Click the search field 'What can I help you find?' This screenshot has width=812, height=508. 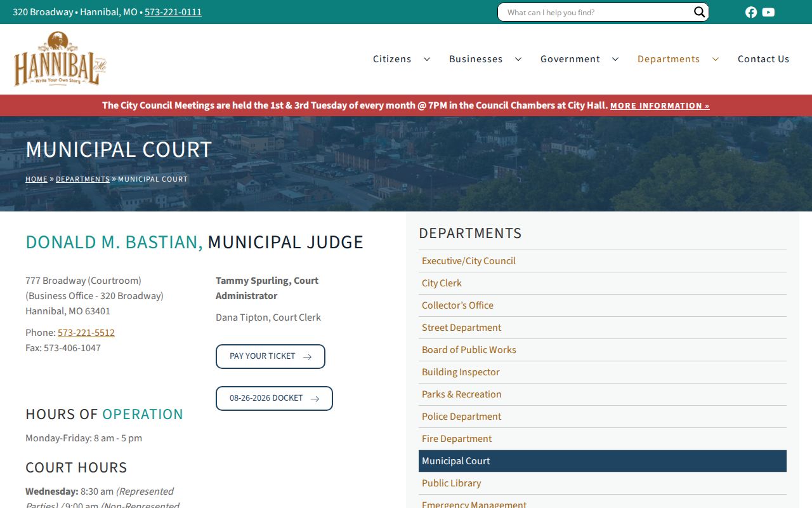tap(596, 12)
